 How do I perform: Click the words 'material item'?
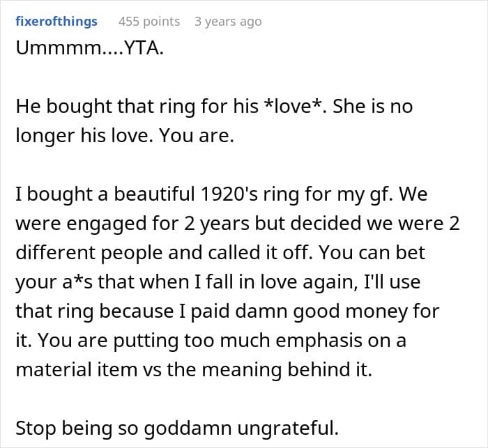point(77,369)
